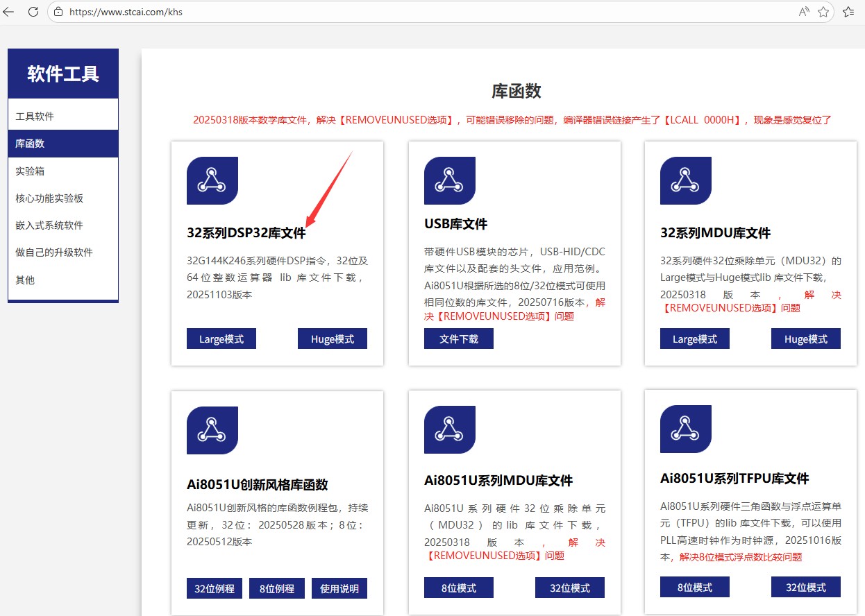Viewport: 865px width, 616px height.
Task: Click the collections icon at top right
Action: [848, 12]
